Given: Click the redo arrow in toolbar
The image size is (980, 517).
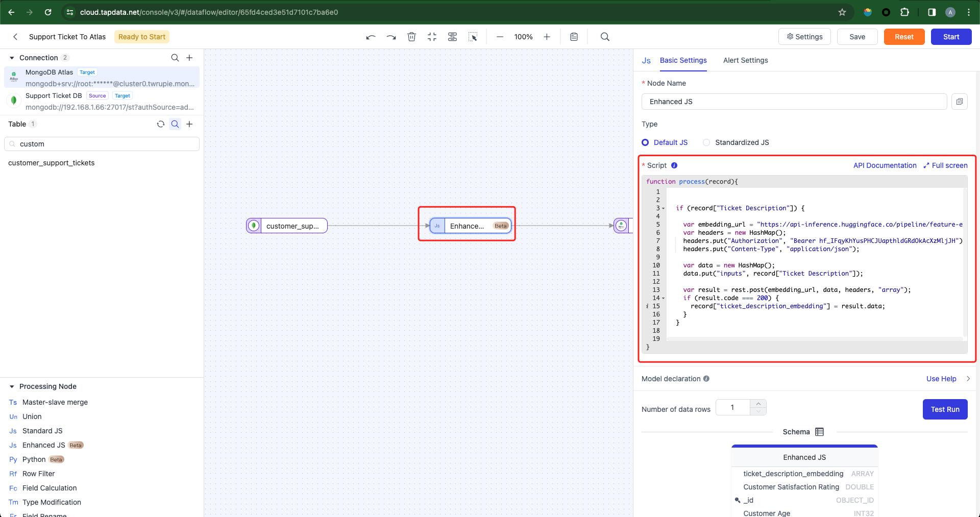Looking at the screenshot, I should tap(391, 37).
